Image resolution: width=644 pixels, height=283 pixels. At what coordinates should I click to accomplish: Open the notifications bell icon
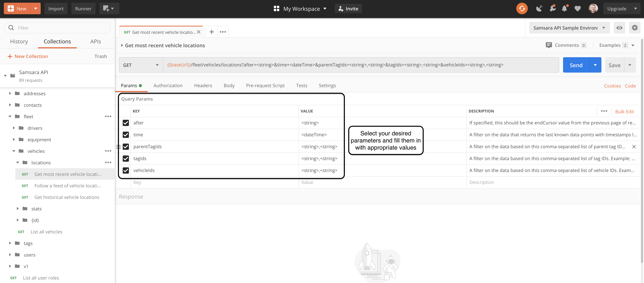pyautogui.click(x=564, y=8)
